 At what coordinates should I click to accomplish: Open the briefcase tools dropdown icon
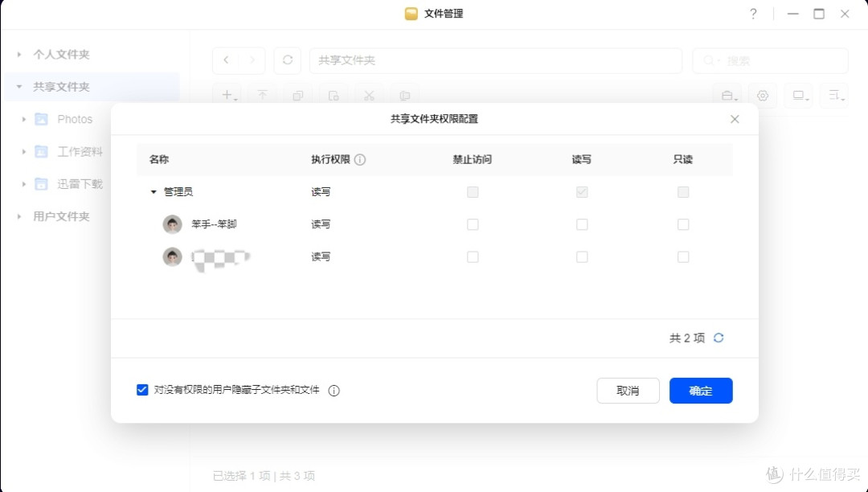click(x=728, y=96)
